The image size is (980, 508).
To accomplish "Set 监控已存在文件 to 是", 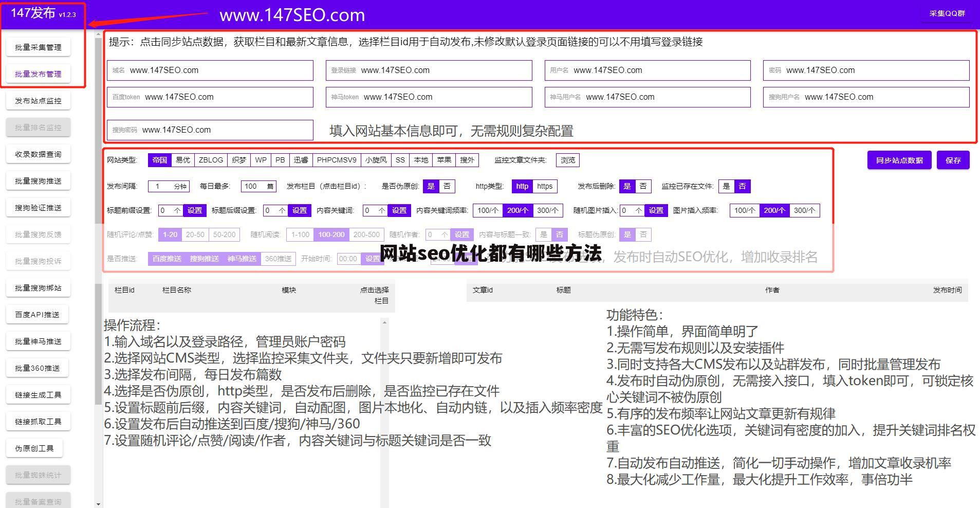I will pos(726,186).
